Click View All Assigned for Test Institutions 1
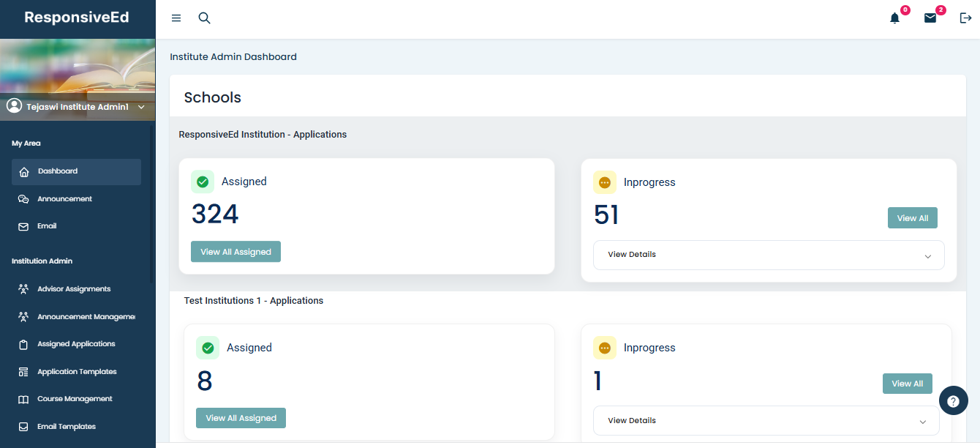This screenshot has width=980, height=448. click(x=241, y=418)
